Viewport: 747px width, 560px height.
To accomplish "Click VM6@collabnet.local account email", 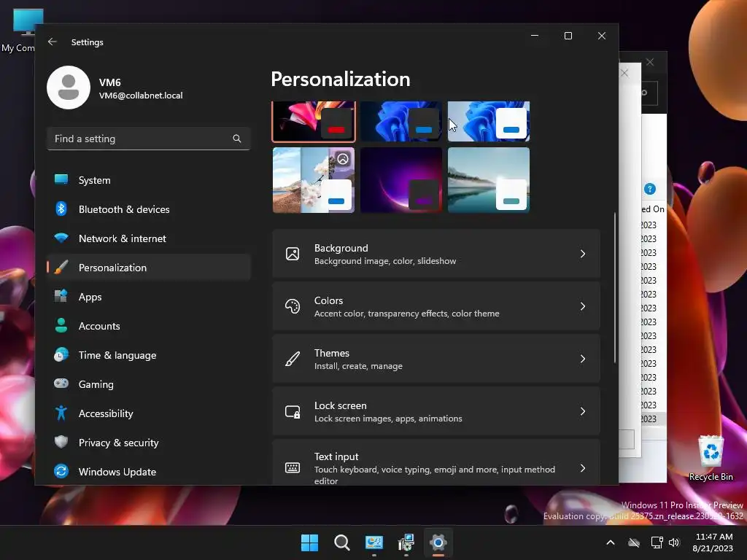I will tap(141, 96).
